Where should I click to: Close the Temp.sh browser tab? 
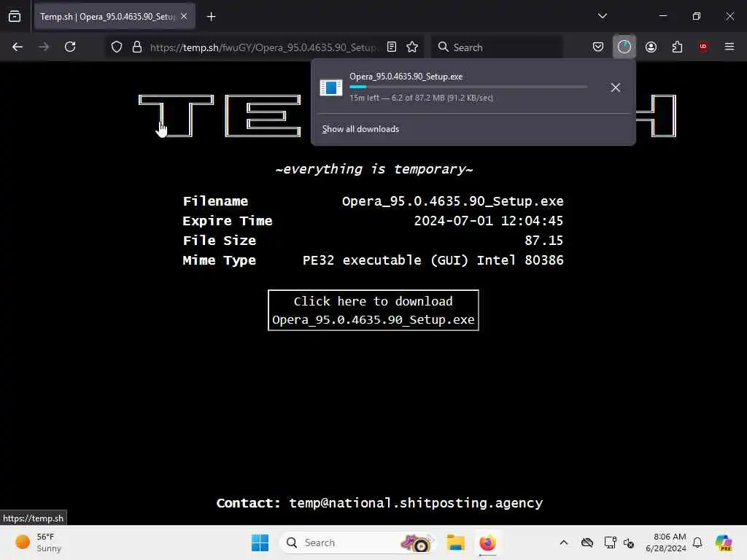(184, 17)
